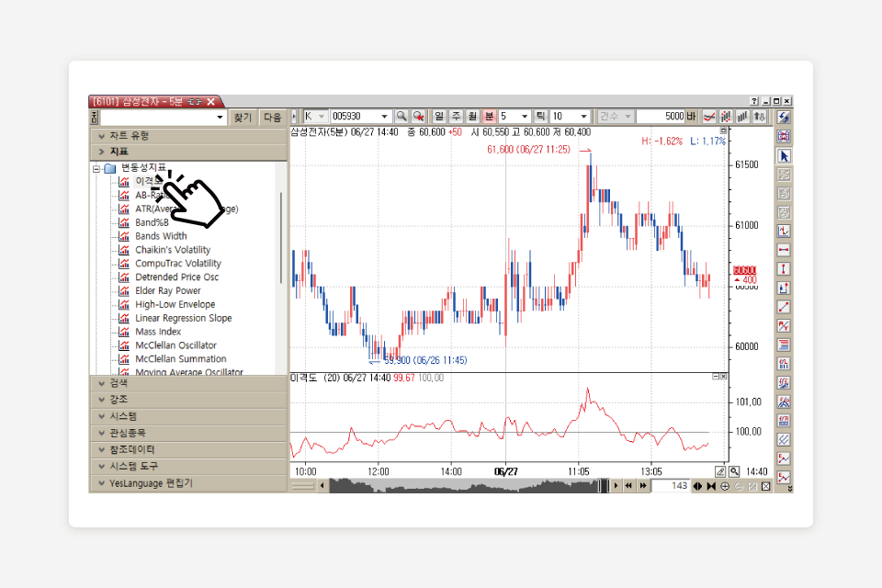This screenshot has width=882, height=588.
Task: Click the horizontal line drawing tool
Action: tap(784, 250)
